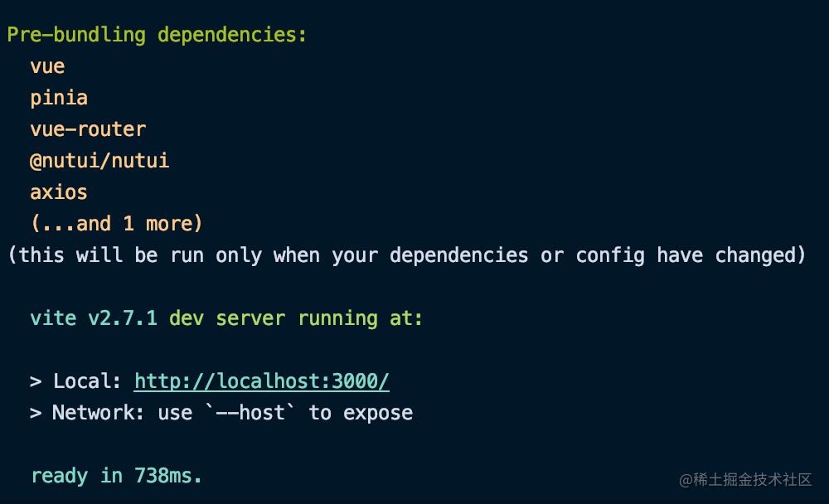Select the "@nutui/nutui" package name
829x504 pixels.
99,161
